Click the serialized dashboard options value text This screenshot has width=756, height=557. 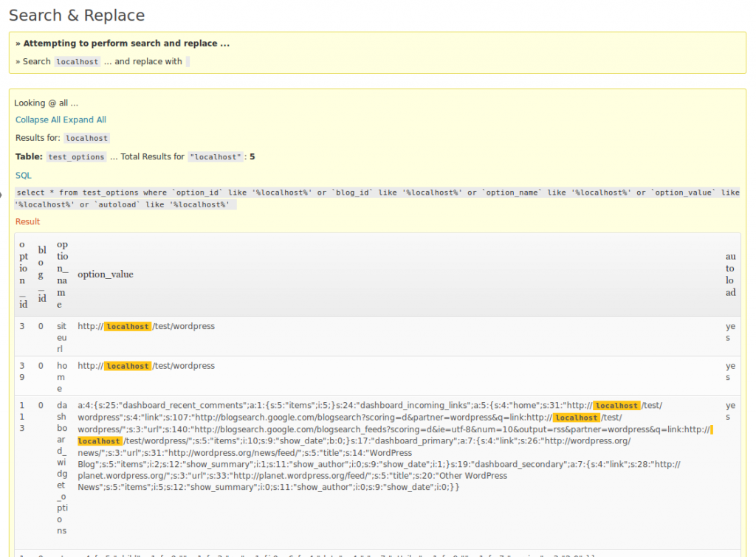(x=396, y=446)
